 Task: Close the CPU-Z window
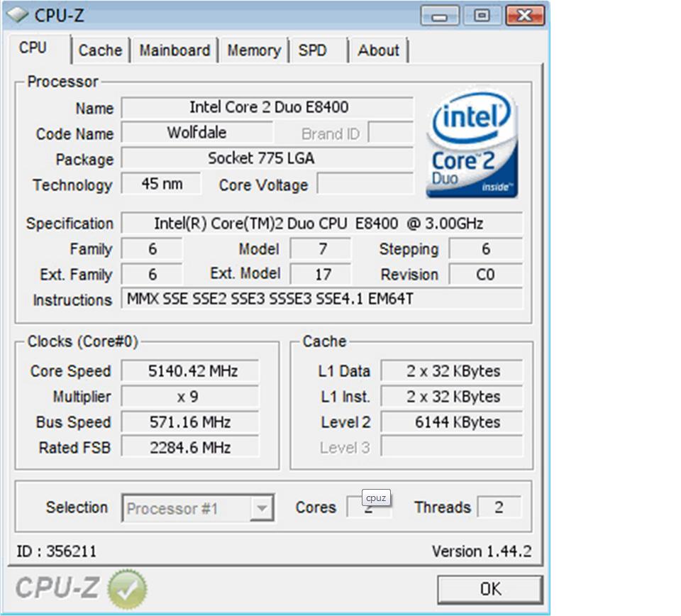tap(525, 16)
